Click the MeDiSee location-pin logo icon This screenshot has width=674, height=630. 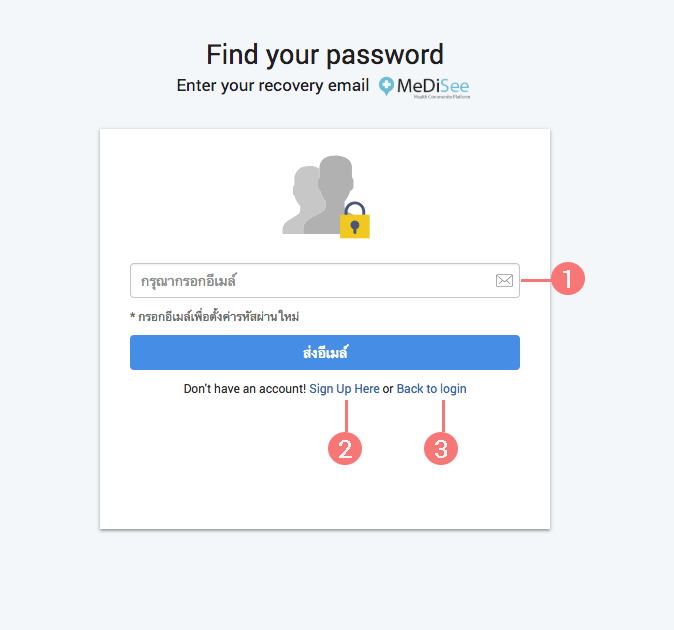(386, 86)
